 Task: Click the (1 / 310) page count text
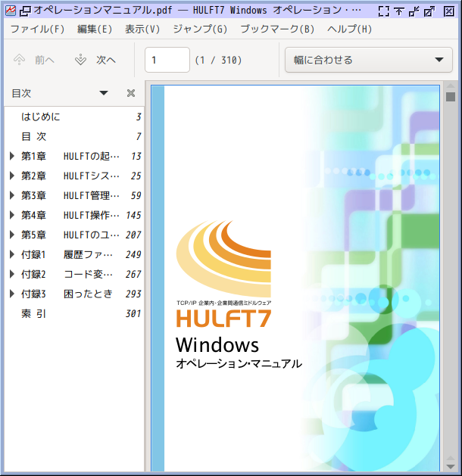point(218,60)
